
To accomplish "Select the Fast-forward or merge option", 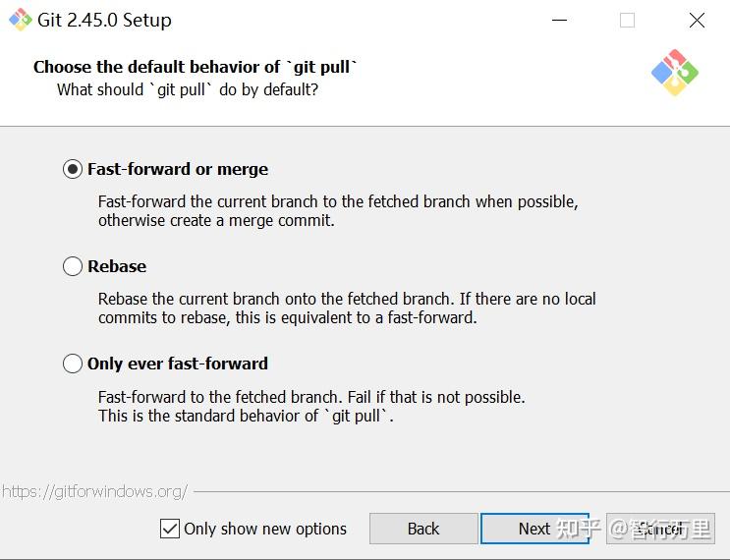I will (x=73, y=169).
